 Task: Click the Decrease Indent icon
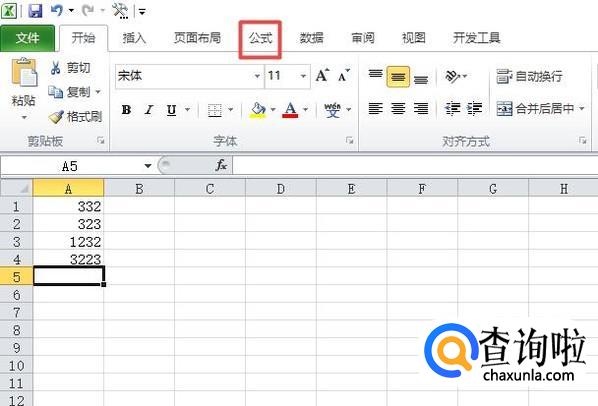453,109
